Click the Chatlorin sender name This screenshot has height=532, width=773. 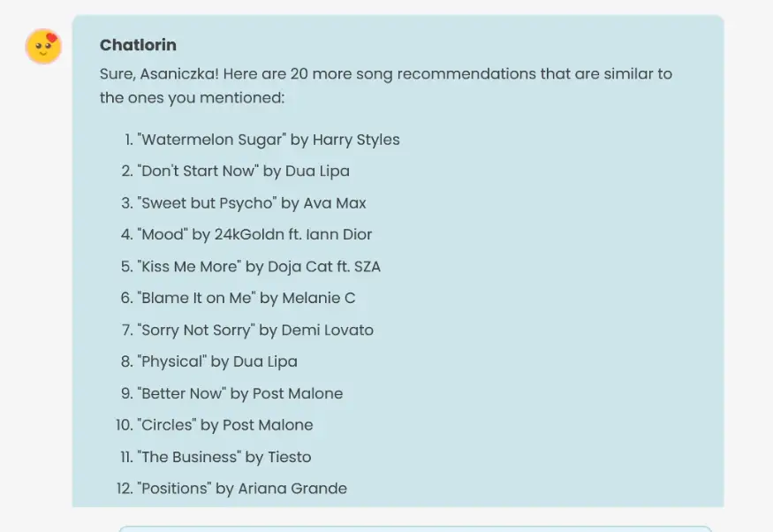(x=138, y=45)
